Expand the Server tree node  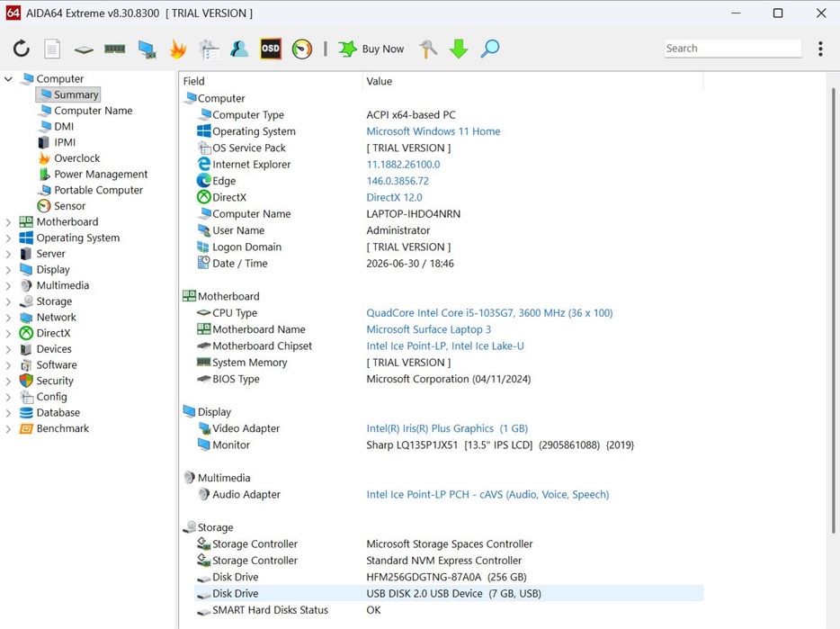point(8,254)
